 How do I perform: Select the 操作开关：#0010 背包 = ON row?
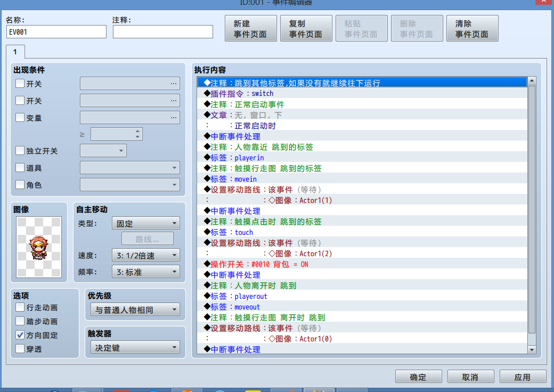pos(362,264)
